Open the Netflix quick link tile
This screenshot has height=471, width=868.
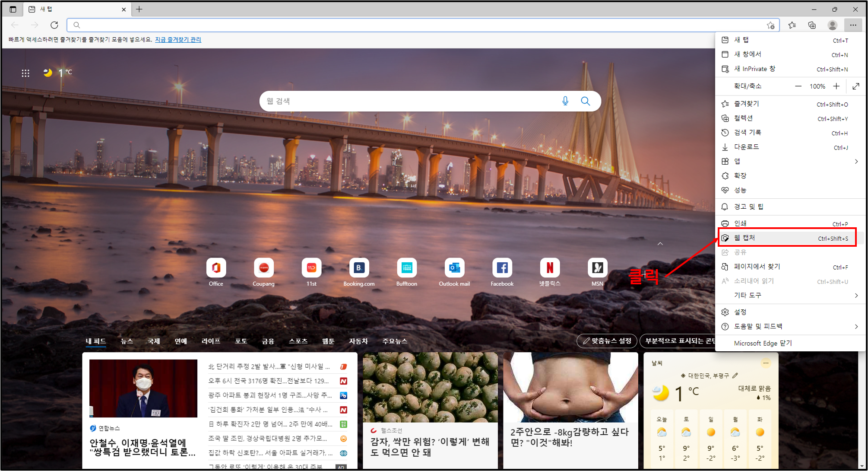pos(549,268)
